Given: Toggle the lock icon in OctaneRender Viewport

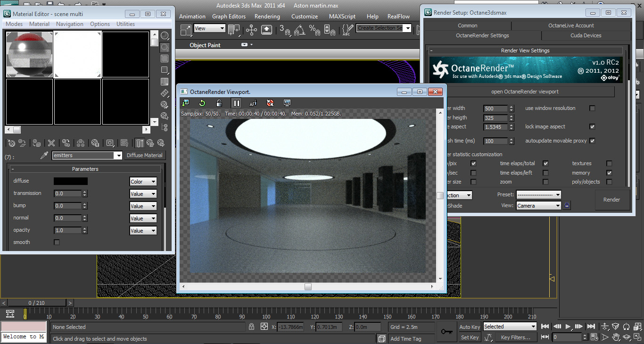Looking at the screenshot, I should 219,103.
